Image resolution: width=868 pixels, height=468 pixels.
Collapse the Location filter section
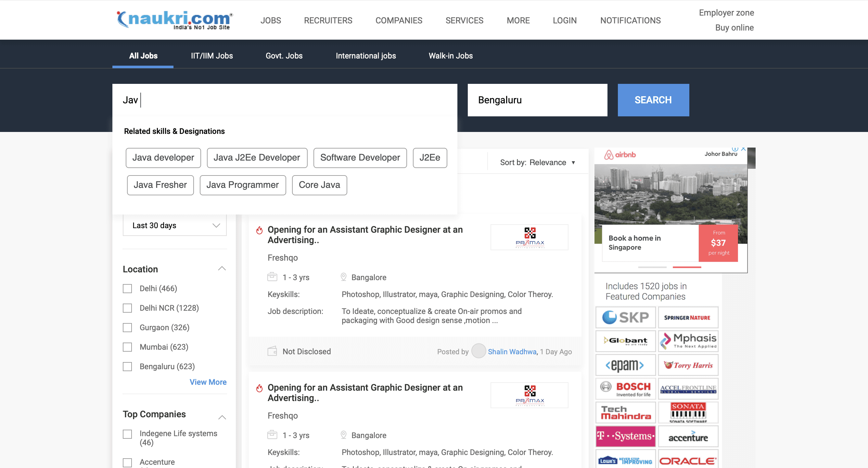tap(222, 269)
